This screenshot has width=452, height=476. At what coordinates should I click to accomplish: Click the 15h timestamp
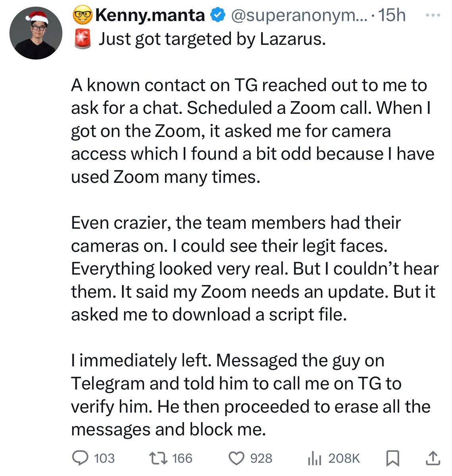(392, 15)
